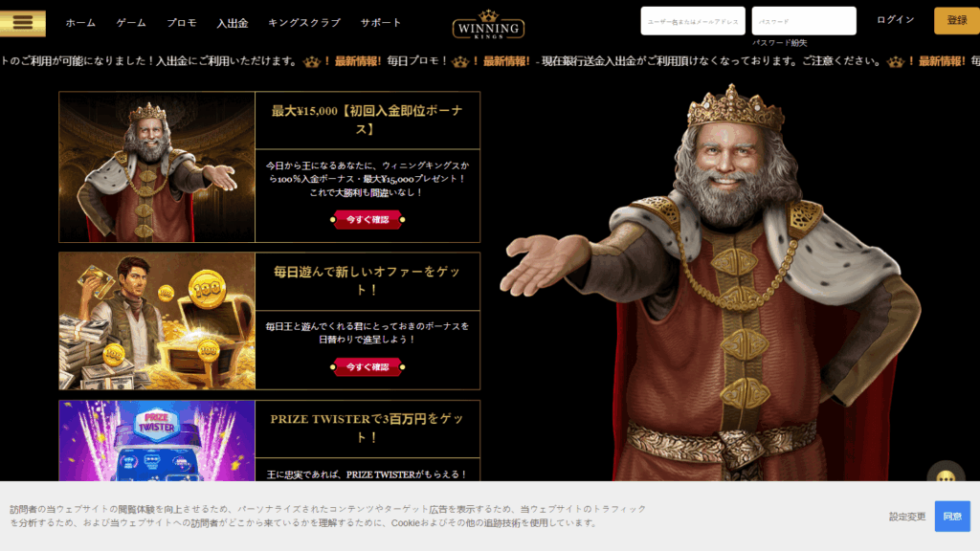Image resolution: width=980 pixels, height=551 pixels.
Task: Open the gold hamburger menu
Action: tap(23, 23)
